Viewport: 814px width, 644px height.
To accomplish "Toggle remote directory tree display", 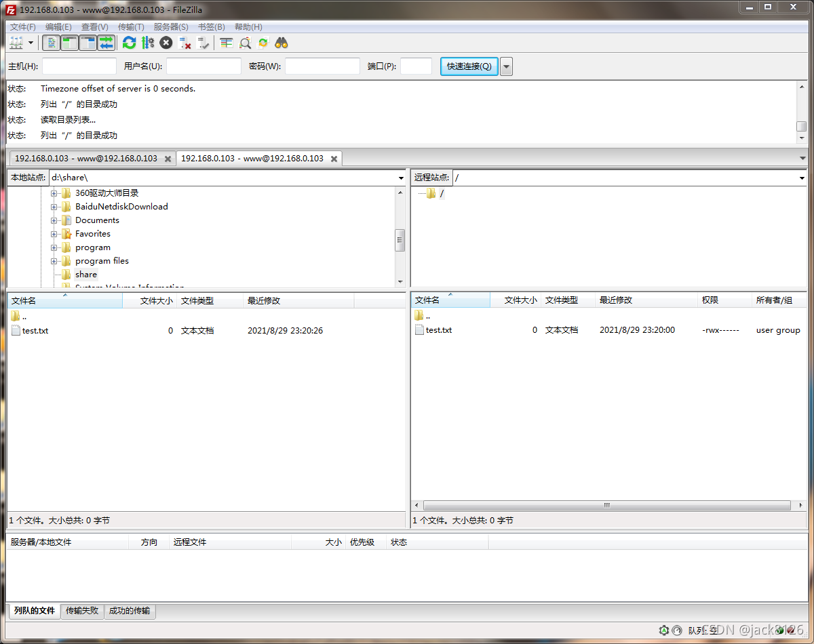I will (x=88, y=43).
